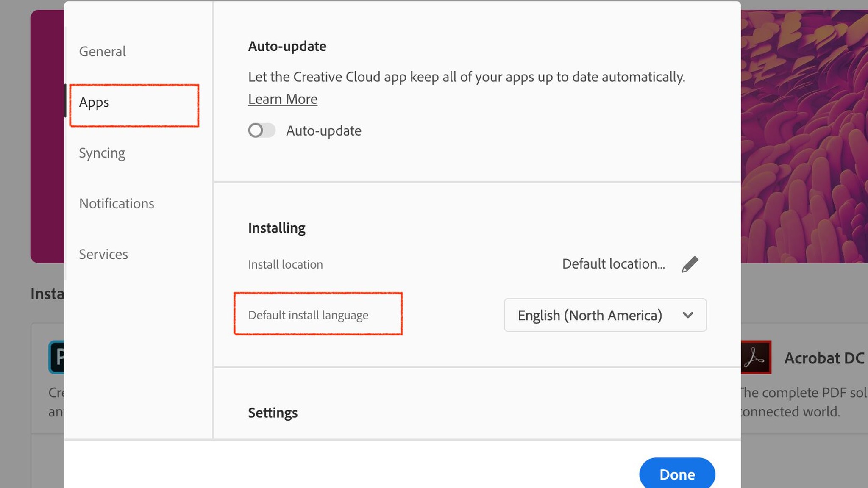Click the Acrobat DC title text
This screenshot has height=488, width=868.
[x=824, y=358]
